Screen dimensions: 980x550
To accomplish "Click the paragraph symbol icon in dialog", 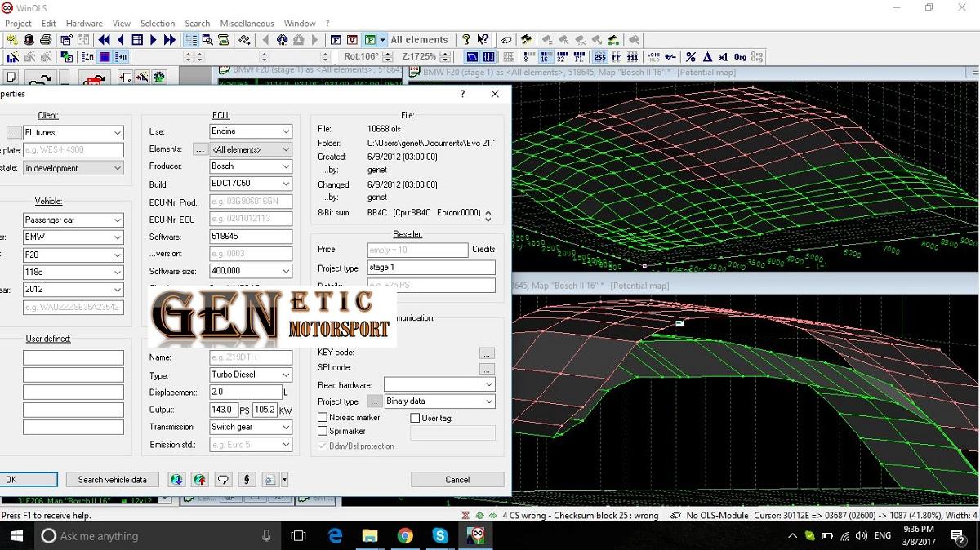I will coord(246,480).
